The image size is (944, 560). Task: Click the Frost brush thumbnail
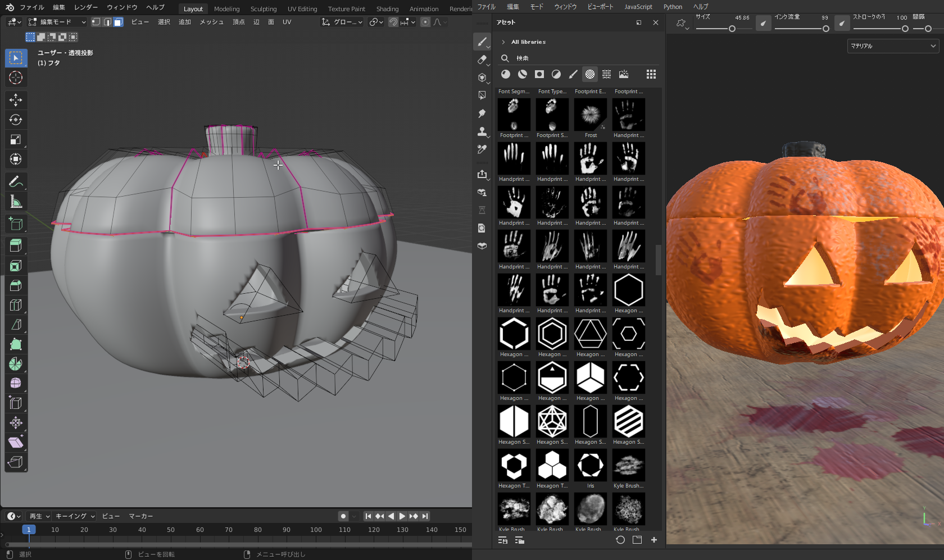[591, 115]
